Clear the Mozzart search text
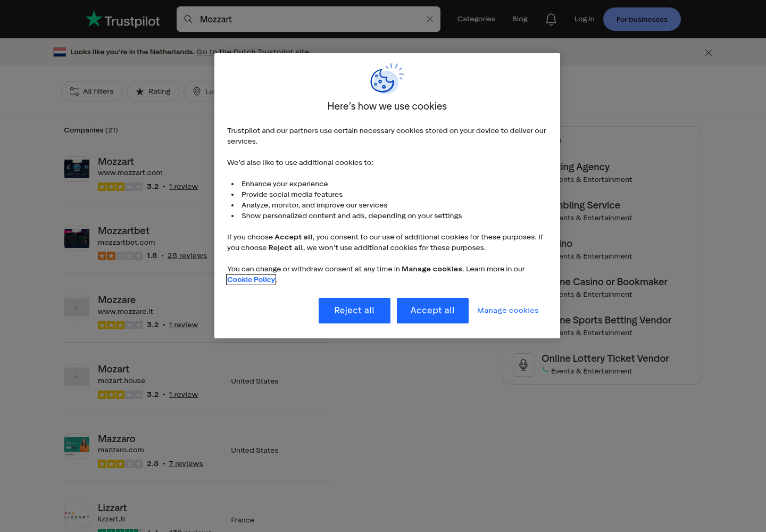Screen dimensions: 766x532 430,19
